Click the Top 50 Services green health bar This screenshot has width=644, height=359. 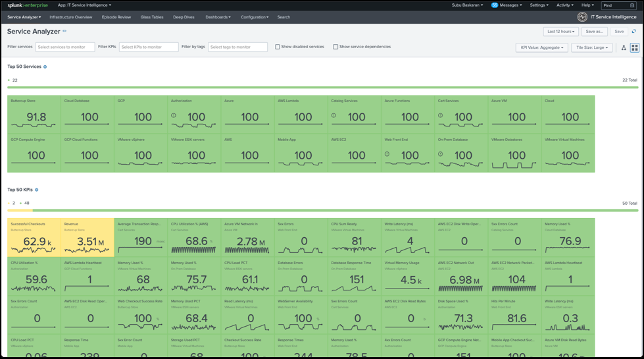(x=322, y=87)
